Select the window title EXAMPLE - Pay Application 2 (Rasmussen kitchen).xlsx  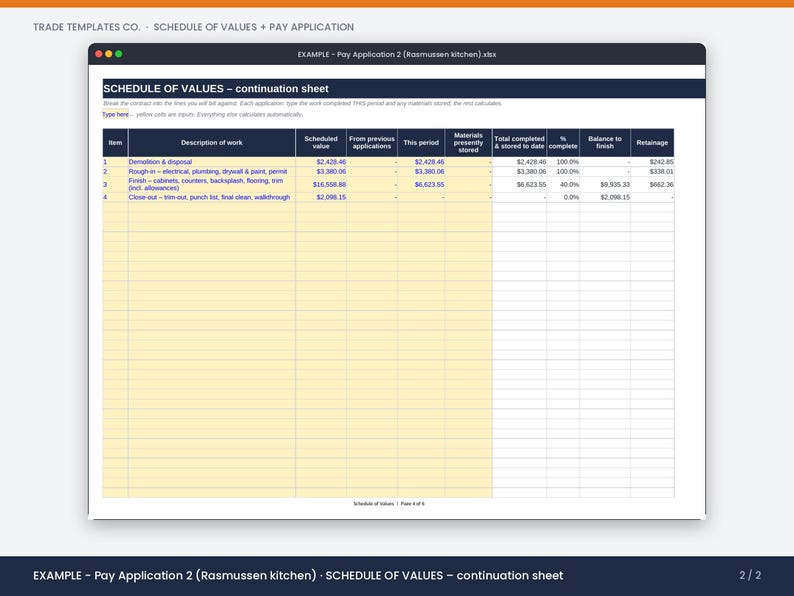[x=396, y=54]
